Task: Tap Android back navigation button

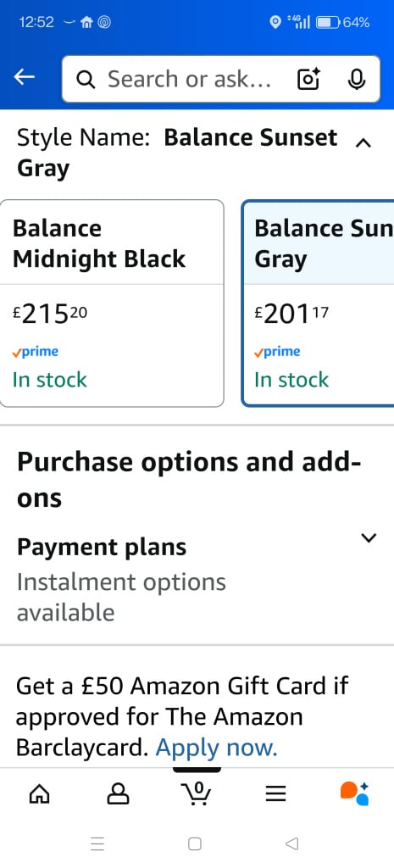Action: (291, 843)
